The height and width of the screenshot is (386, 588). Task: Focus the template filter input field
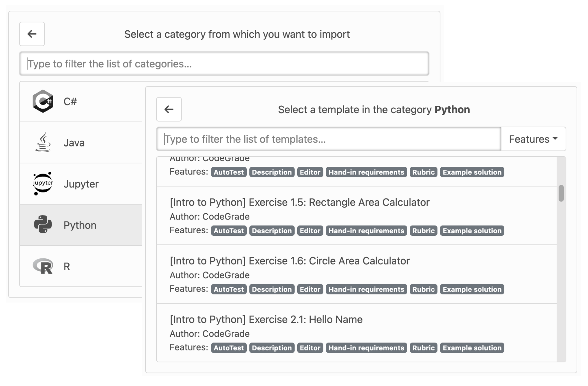pos(328,139)
